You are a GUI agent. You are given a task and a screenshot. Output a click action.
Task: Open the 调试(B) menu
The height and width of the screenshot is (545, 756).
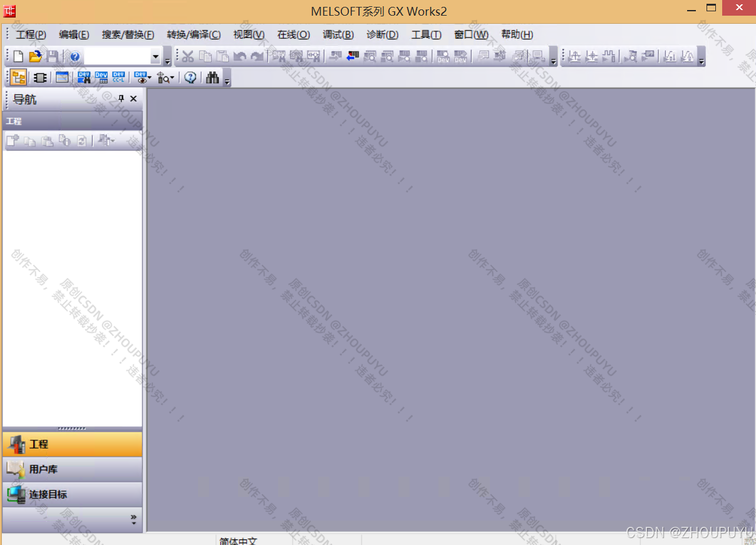pyautogui.click(x=338, y=34)
